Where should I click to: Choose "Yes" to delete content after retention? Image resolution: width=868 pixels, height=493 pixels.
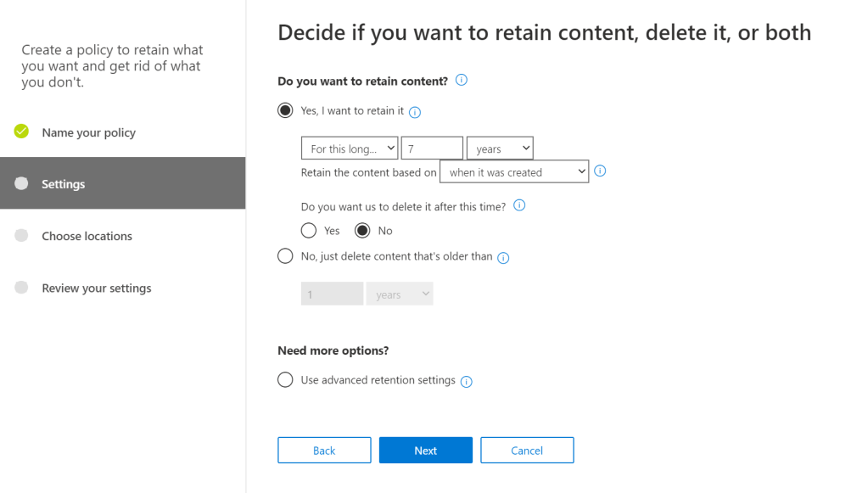pos(309,231)
